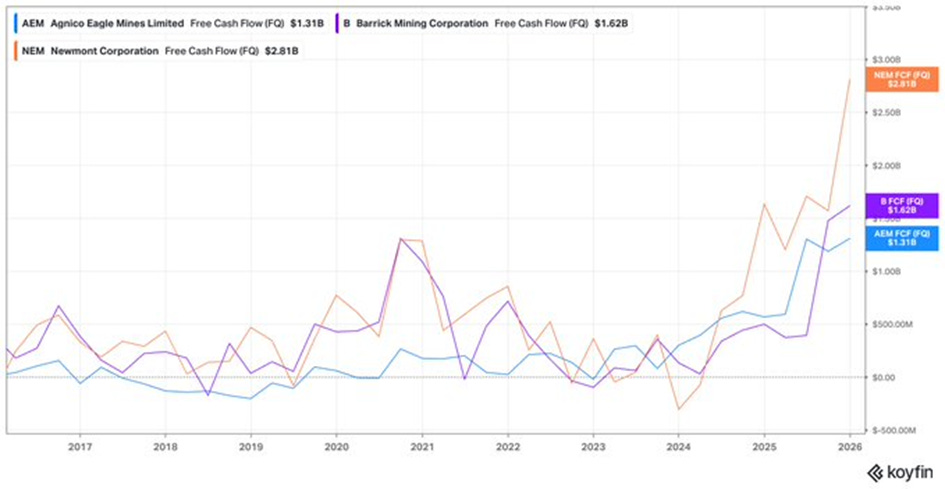Click the $3.00B y-axis label
The image size is (945, 489).
tap(885, 60)
